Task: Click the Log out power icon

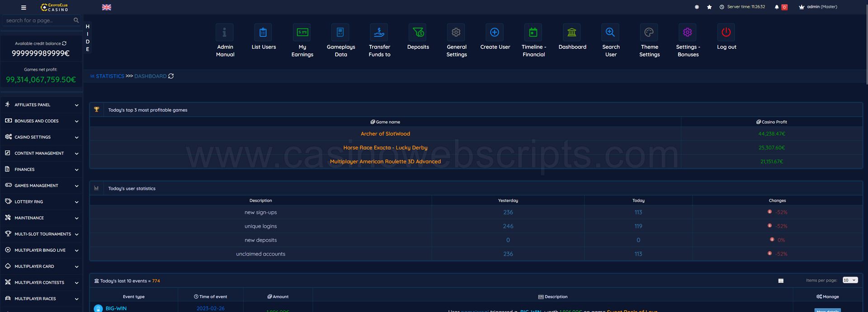Action: pos(726,33)
